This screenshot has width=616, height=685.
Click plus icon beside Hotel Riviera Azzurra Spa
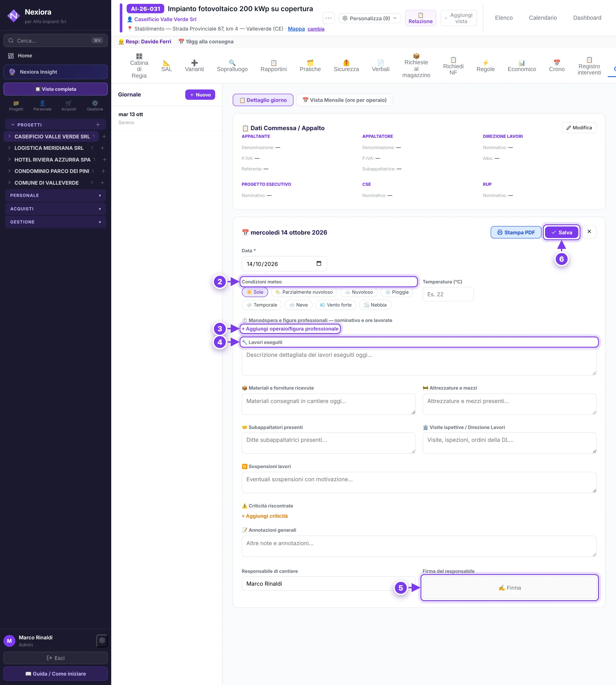[x=105, y=160]
